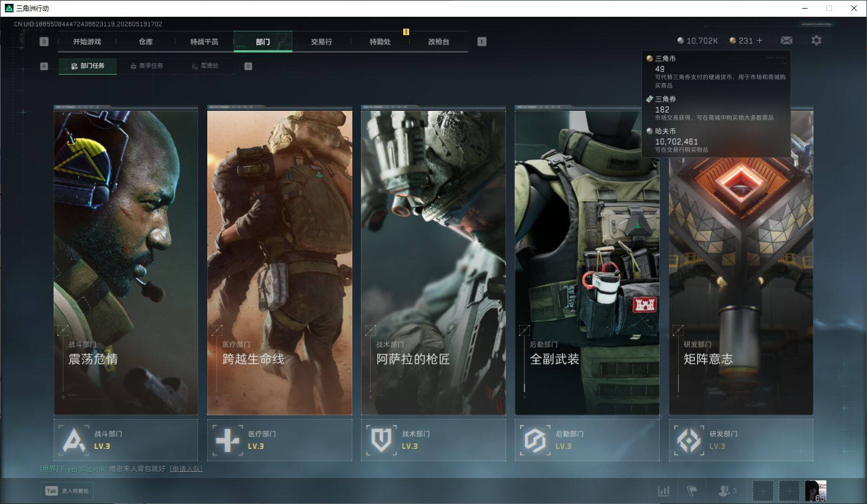Minimize the 三角洲行动 window
Screen dimensions: 867x504
pos(804,8)
